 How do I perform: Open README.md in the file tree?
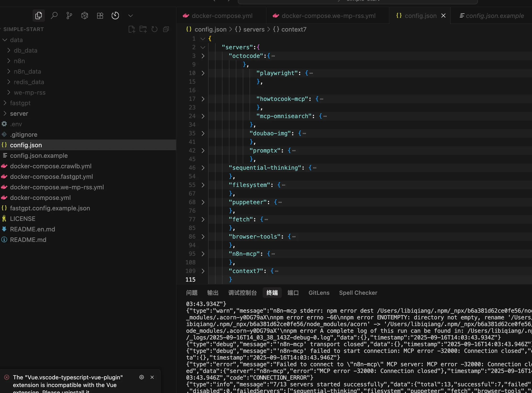[28, 240]
